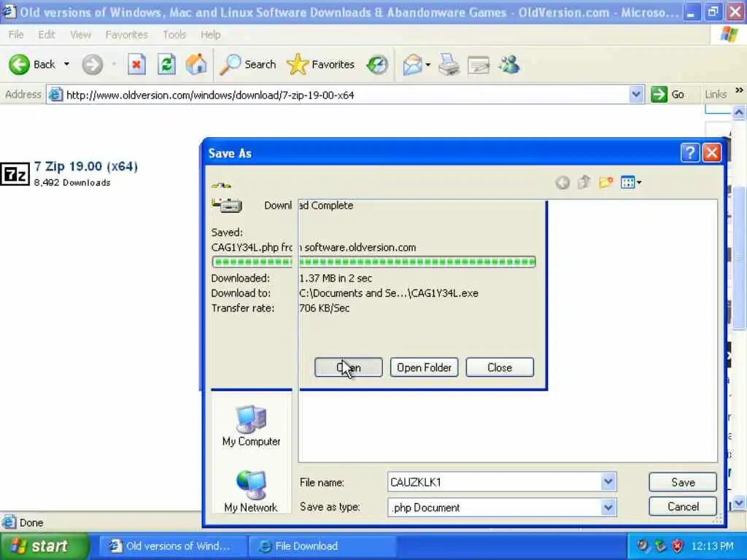Click the Open Folder button
Image resolution: width=747 pixels, height=560 pixels.
click(x=424, y=367)
